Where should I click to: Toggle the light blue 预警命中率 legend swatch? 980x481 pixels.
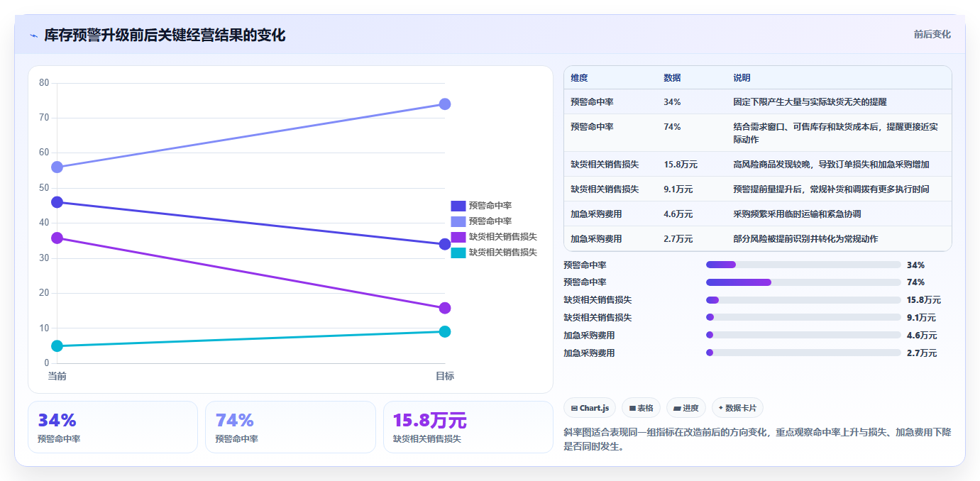tap(458, 221)
